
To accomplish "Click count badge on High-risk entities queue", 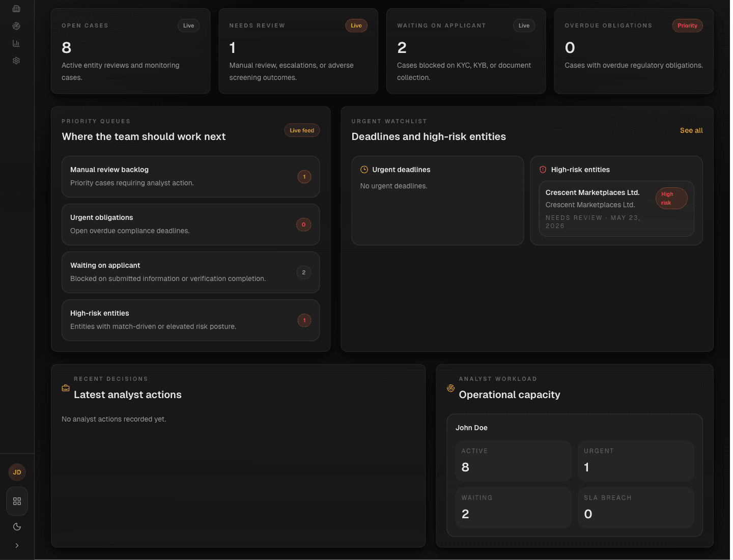I will click(304, 320).
